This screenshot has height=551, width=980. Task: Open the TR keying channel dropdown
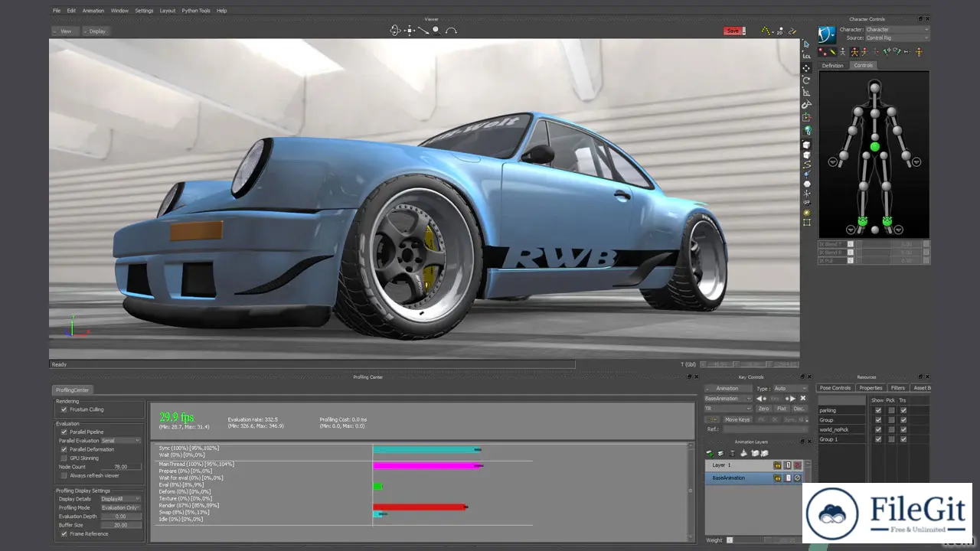[x=728, y=409]
